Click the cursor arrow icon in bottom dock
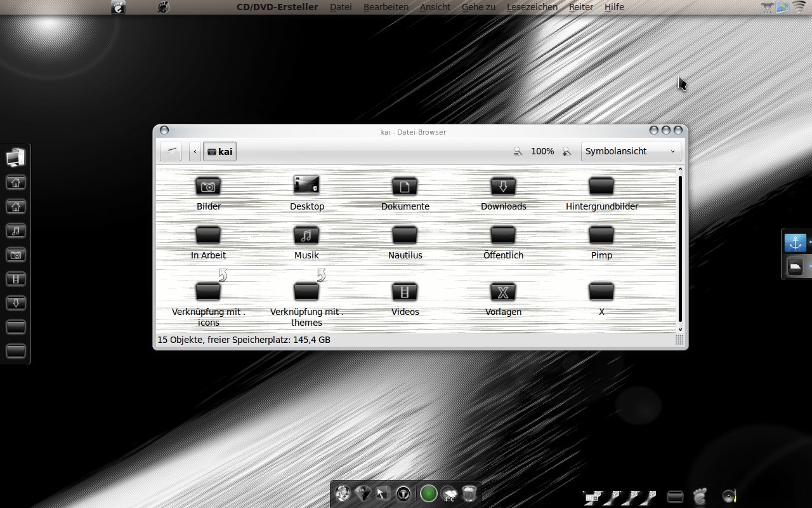 click(x=383, y=493)
